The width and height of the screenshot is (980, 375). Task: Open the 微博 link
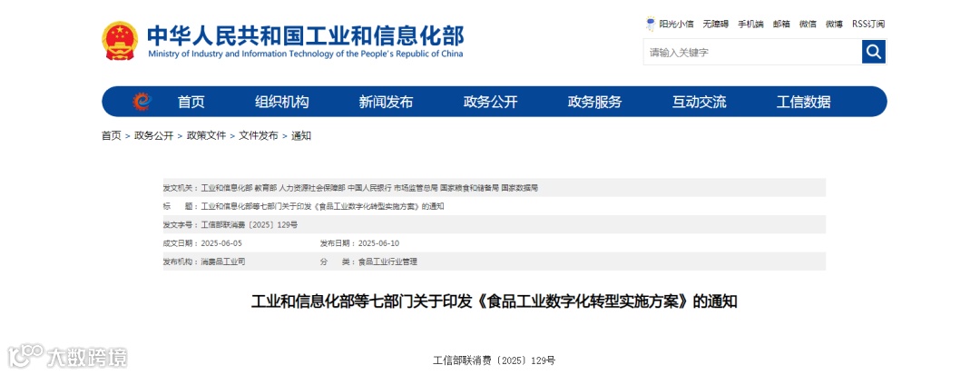(834, 25)
